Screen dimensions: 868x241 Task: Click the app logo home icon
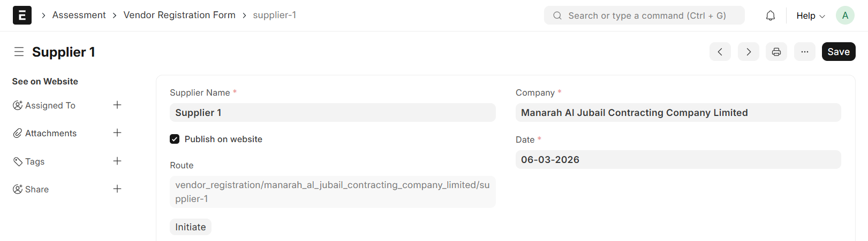point(22,15)
